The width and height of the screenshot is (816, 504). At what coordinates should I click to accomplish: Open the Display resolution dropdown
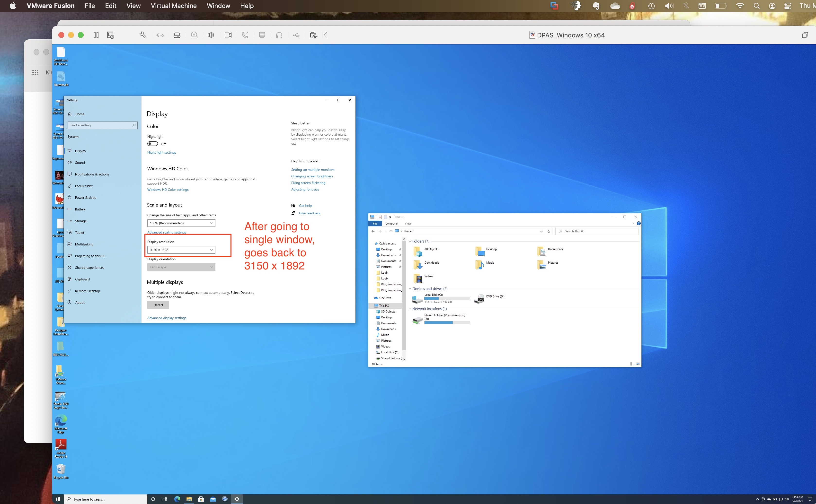[181, 250]
